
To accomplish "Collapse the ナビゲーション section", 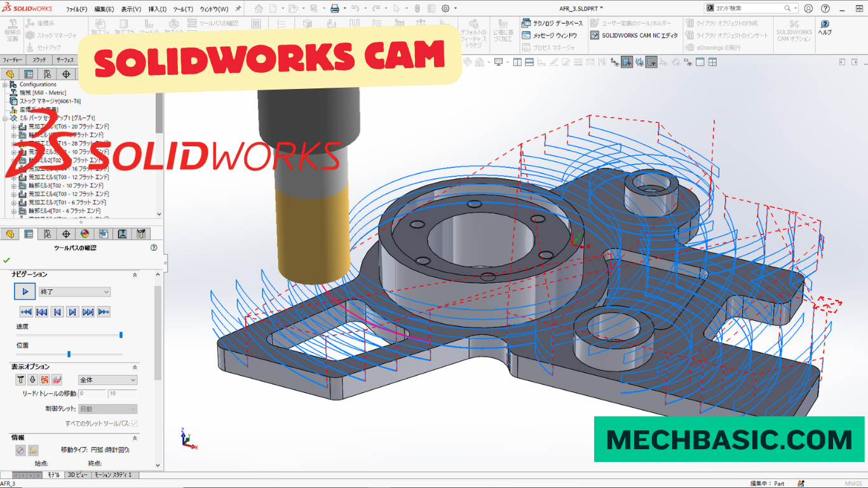I will [134, 274].
